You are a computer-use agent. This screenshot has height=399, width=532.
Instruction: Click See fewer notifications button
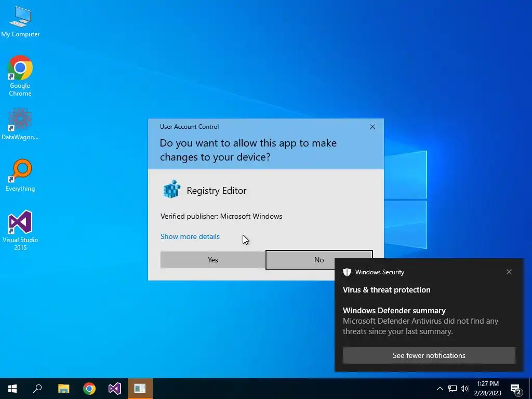pyautogui.click(x=429, y=355)
